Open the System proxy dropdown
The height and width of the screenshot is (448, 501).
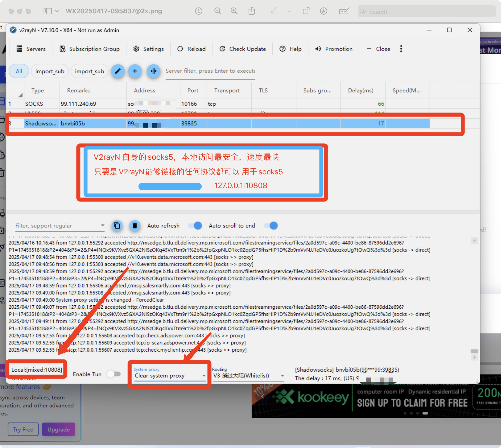[x=170, y=376]
